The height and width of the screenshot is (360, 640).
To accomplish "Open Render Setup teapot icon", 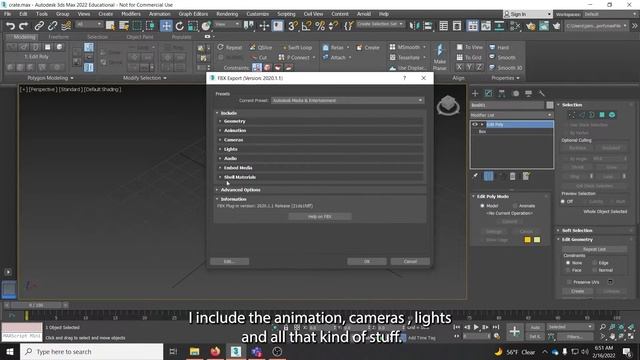I will 530,26.
